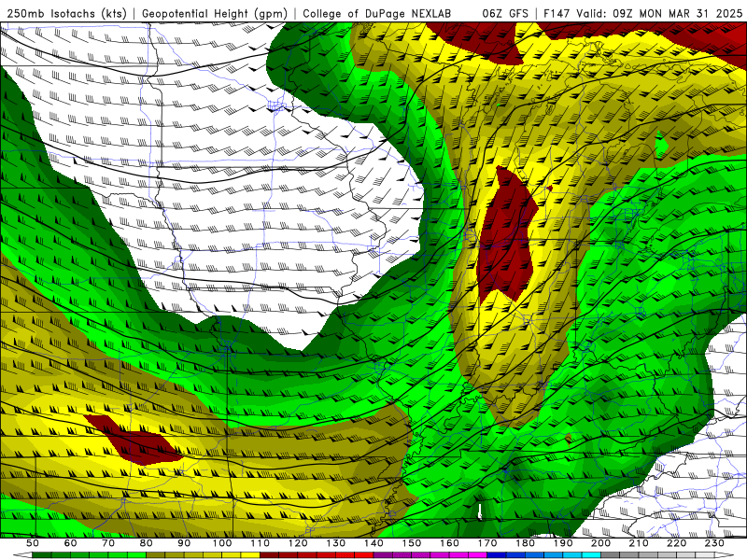Click the "160" value on the color scale
This screenshot has width=747, height=560.
[449, 543]
